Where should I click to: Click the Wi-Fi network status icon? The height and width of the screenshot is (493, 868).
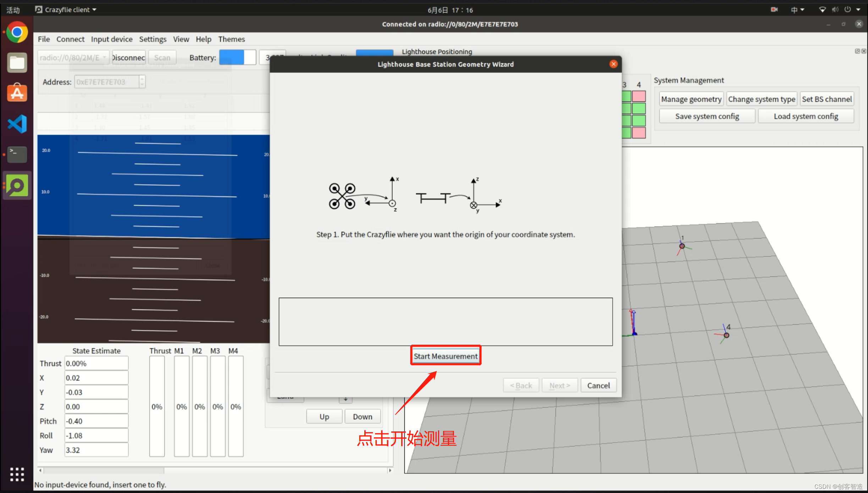coord(822,10)
